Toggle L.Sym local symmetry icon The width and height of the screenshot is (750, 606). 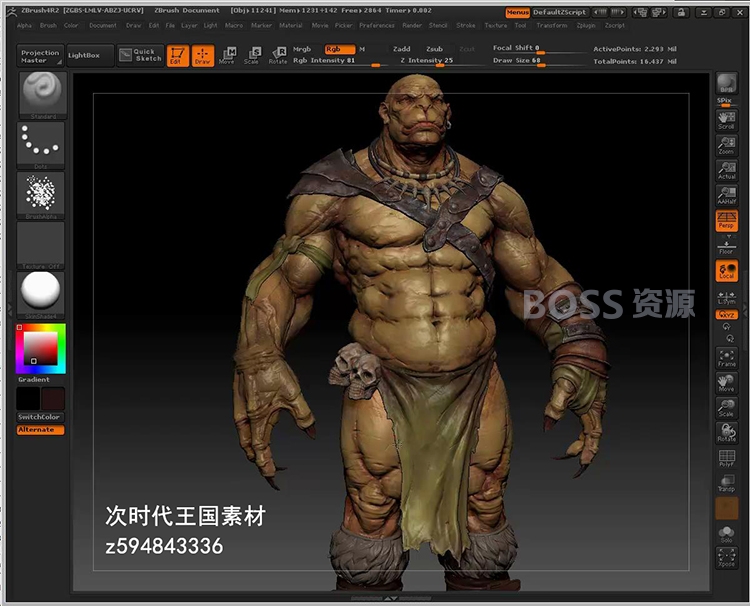coord(727,298)
